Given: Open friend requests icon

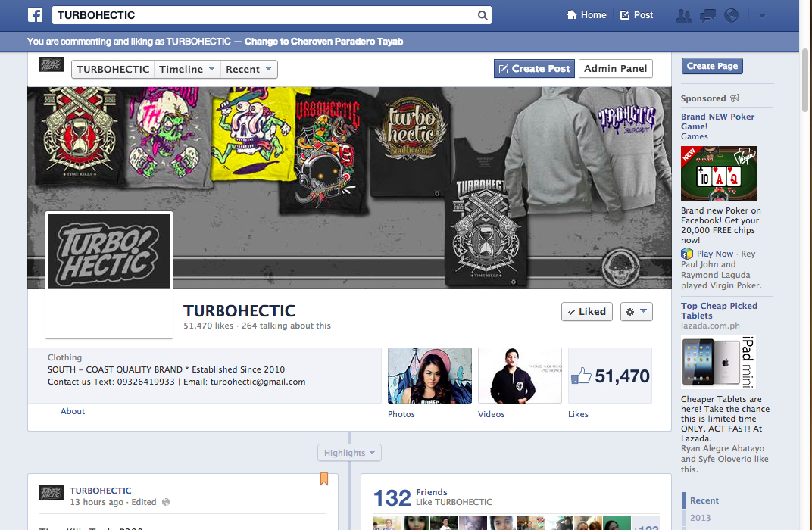Looking at the screenshot, I should (683, 16).
